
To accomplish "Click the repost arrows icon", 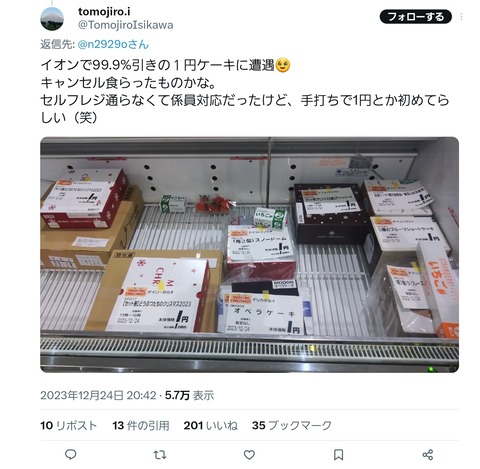I will (160, 455).
